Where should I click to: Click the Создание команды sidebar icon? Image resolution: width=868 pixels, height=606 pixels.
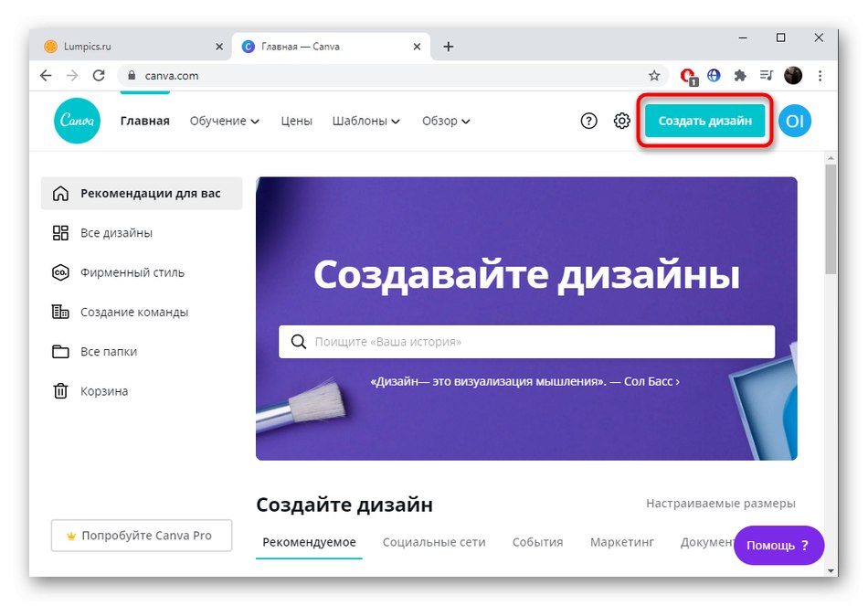pyautogui.click(x=61, y=311)
